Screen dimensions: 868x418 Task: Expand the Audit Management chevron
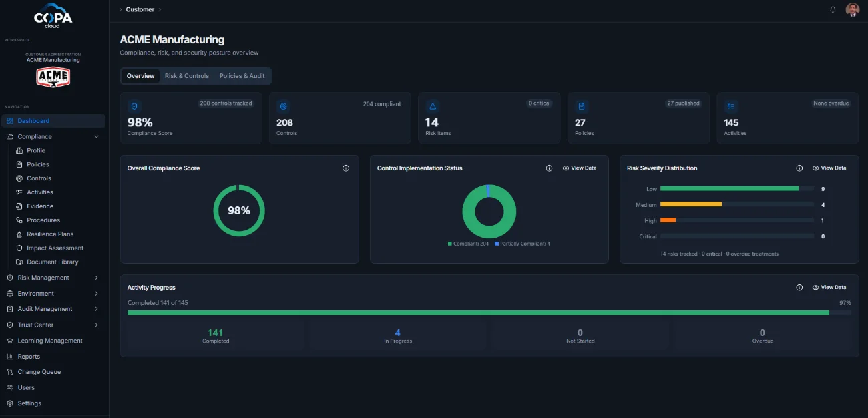point(97,309)
